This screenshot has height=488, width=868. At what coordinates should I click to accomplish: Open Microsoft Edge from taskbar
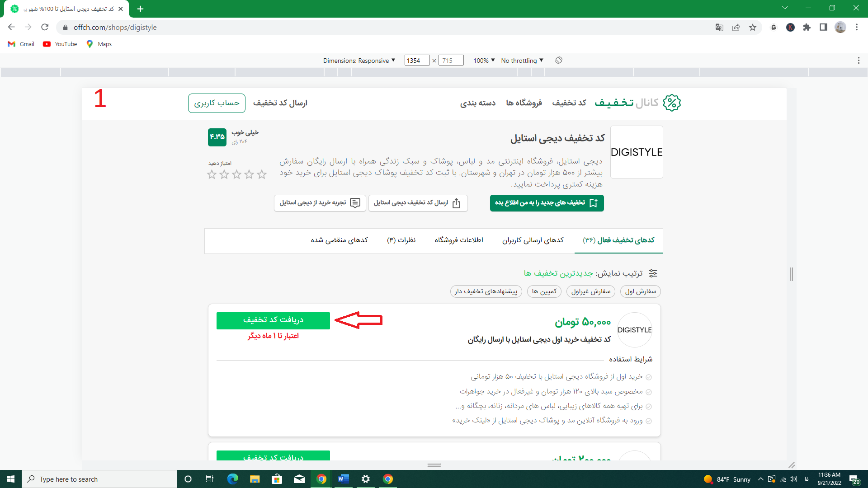(232, 479)
